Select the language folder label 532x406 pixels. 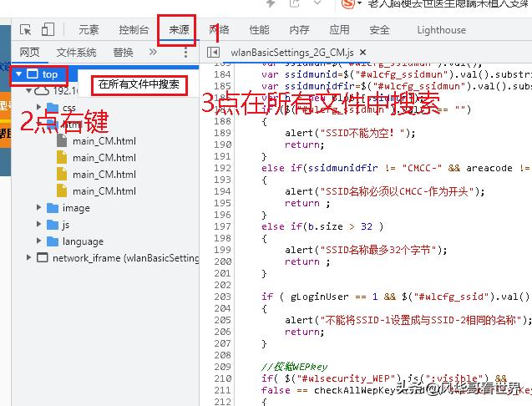pyautogui.click(x=83, y=241)
